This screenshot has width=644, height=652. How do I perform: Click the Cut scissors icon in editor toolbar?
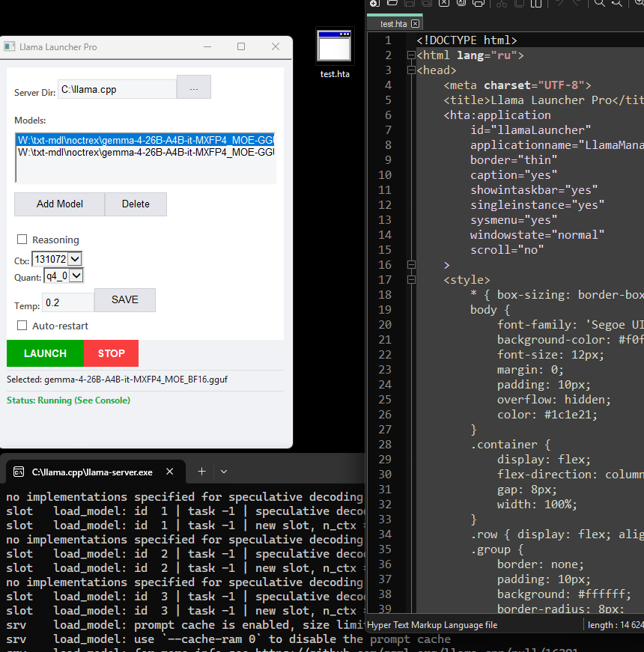(x=502, y=3)
